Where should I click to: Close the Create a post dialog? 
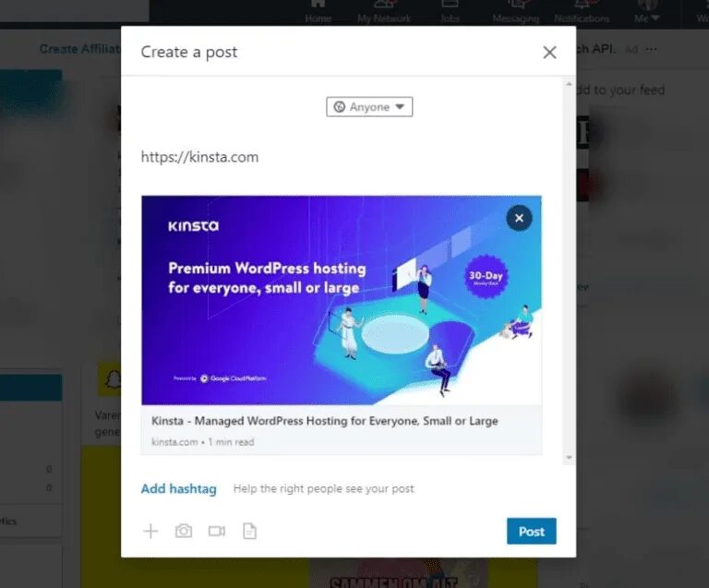pos(549,52)
